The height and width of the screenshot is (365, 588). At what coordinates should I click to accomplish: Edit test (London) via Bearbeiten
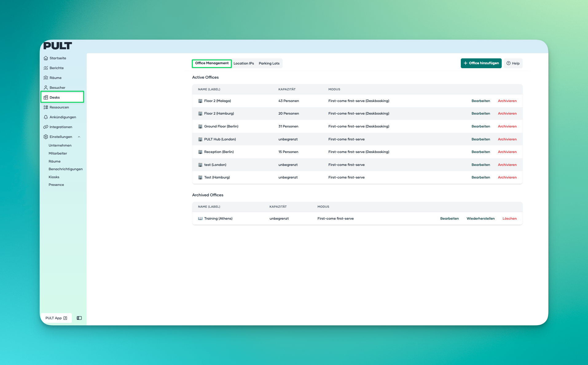click(481, 165)
